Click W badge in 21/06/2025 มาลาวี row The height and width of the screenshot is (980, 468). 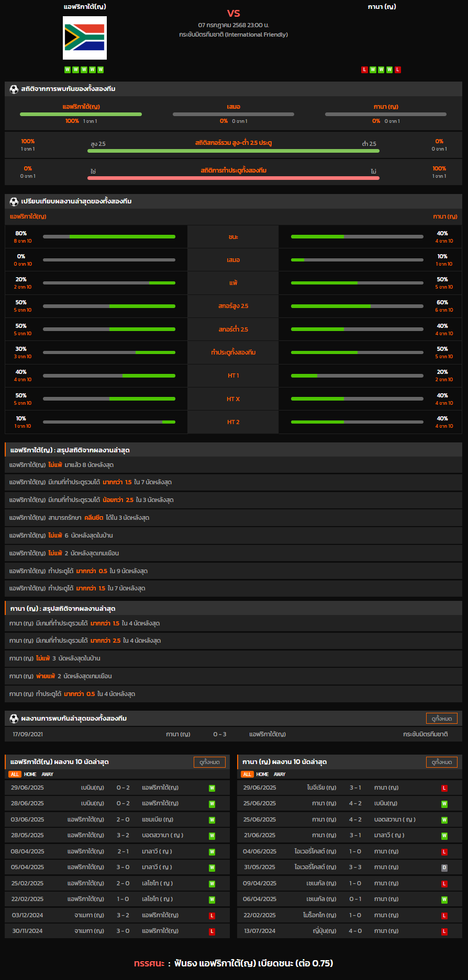pos(444,836)
